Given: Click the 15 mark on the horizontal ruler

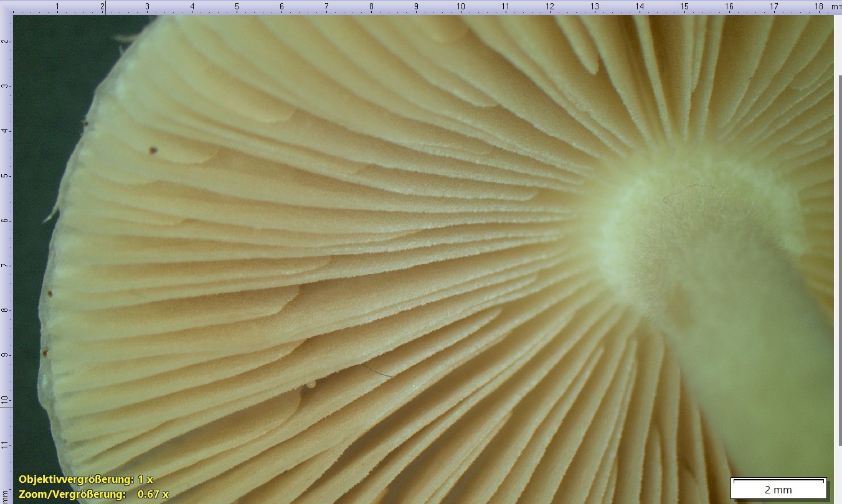Looking at the screenshot, I should [x=684, y=7].
